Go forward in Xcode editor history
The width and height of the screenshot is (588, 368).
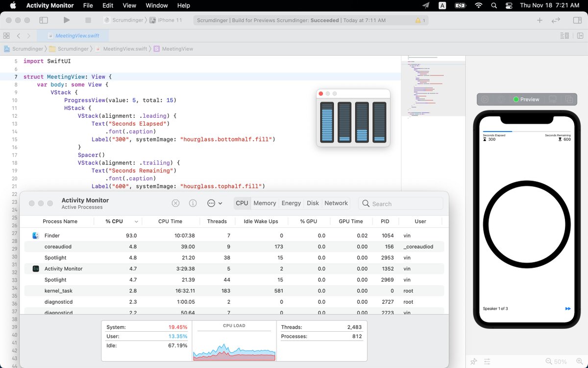29,36
